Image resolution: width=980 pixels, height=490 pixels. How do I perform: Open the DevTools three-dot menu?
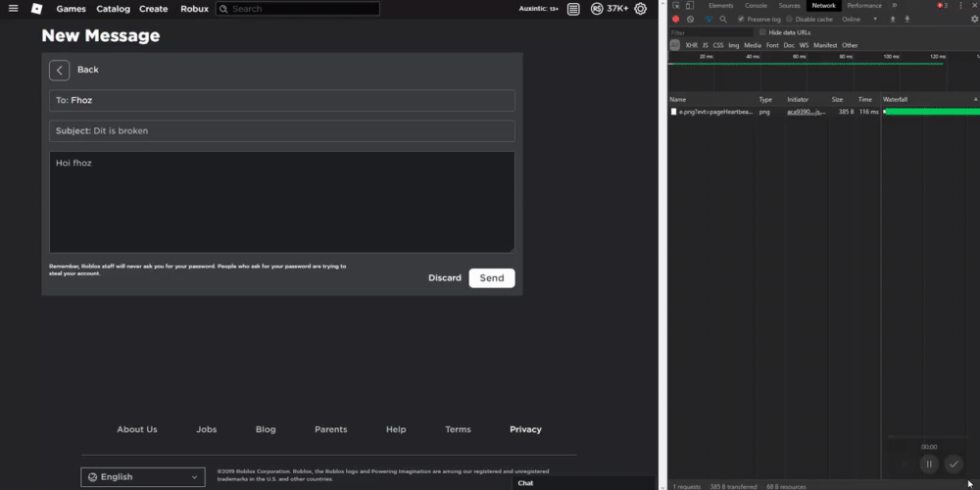pyautogui.click(x=960, y=6)
